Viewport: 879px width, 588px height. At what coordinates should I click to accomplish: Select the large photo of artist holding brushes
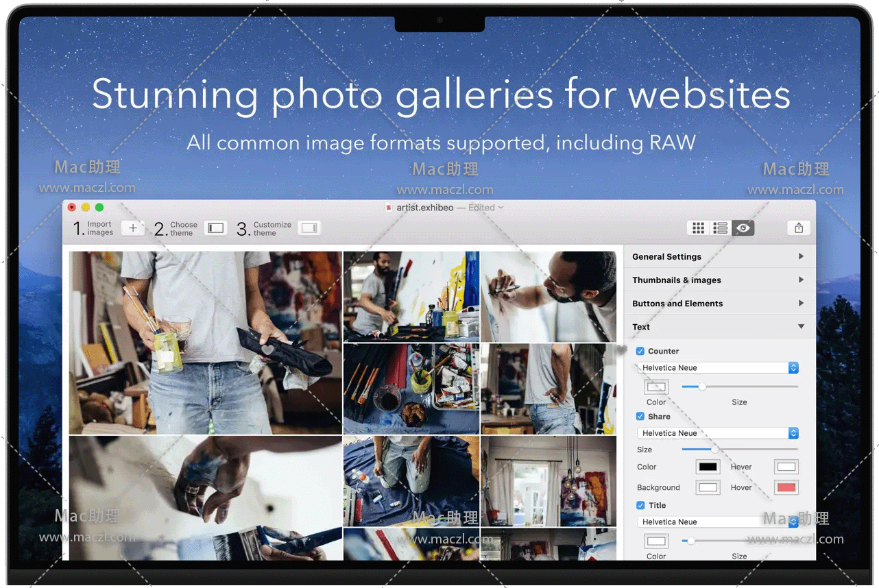click(x=206, y=343)
